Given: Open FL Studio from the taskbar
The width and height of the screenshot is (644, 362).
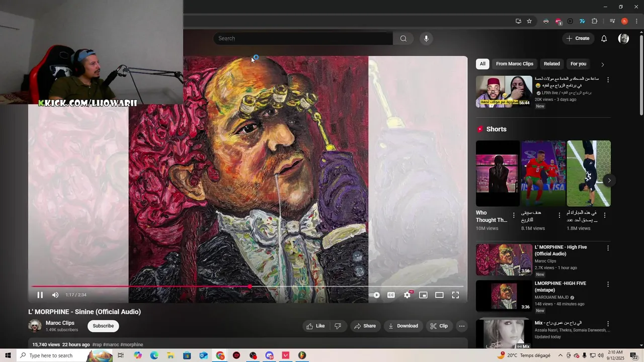Looking at the screenshot, I should [x=302, y=355].
